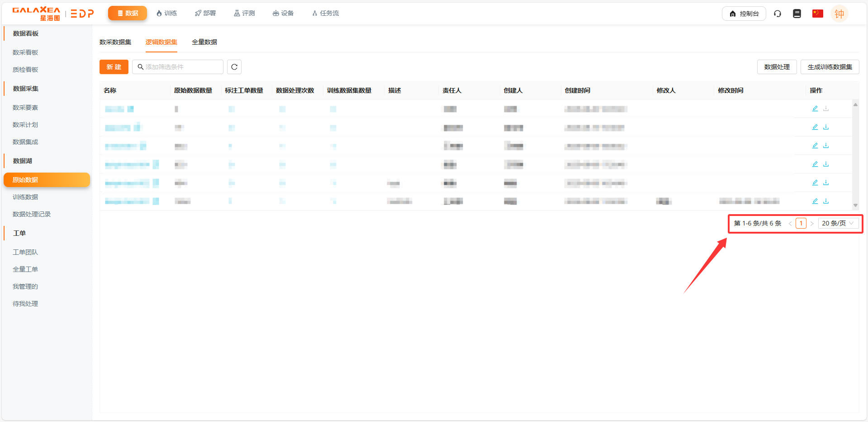This screenshot has height=422, width=868.
Task: Click the 数据处理 button
Action: click(777, 67)
